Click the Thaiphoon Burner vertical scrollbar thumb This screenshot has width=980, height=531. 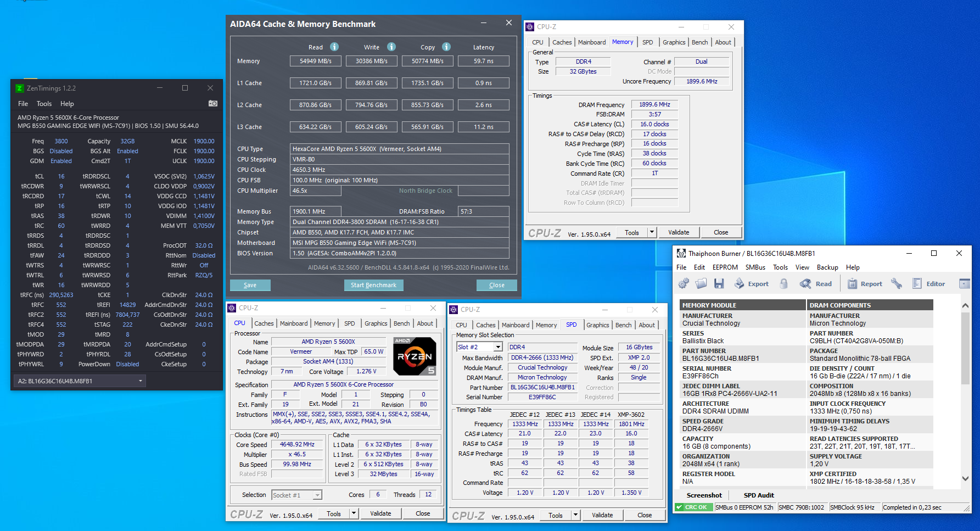(965, 349)
